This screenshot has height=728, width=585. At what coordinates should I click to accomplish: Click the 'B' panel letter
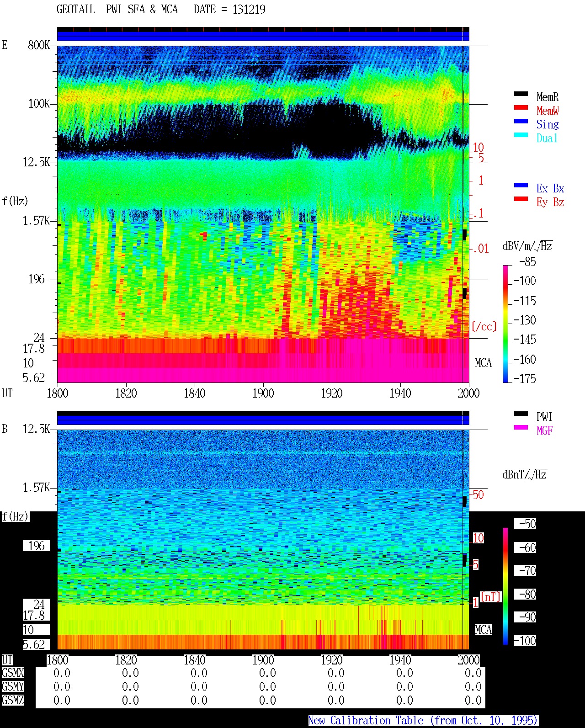coord(5,429)
